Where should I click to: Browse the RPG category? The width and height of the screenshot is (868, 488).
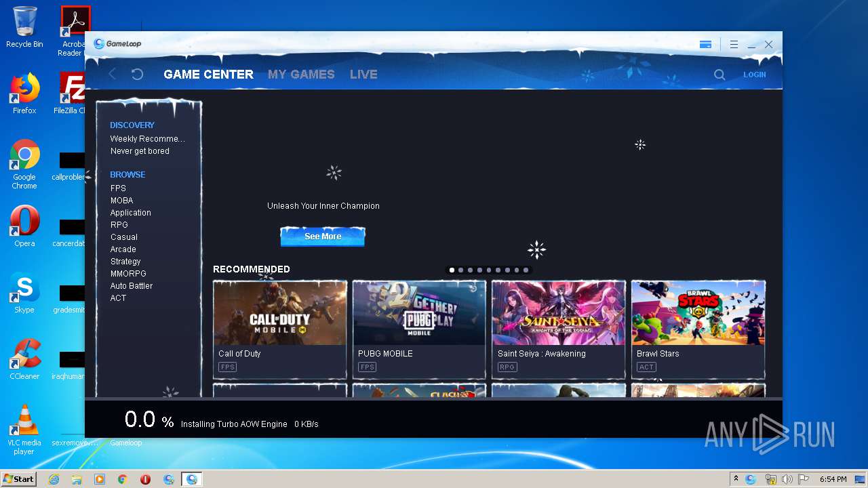point(119,225)
